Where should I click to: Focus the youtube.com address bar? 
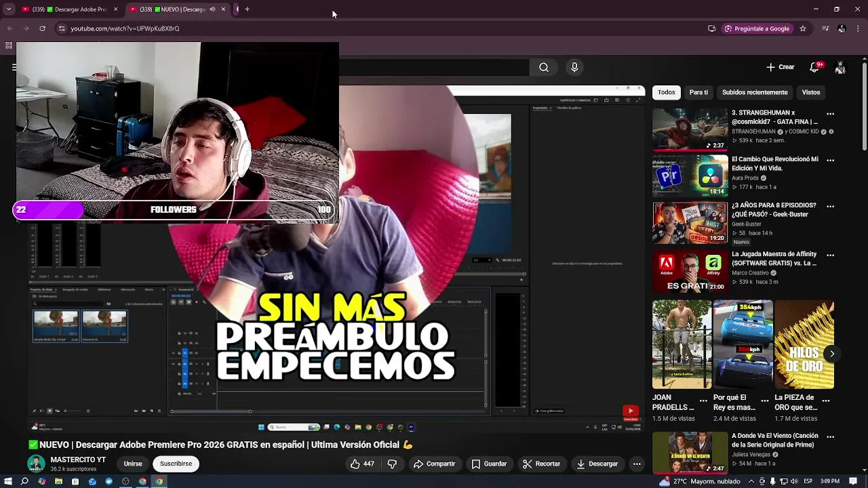coord(380,28)
